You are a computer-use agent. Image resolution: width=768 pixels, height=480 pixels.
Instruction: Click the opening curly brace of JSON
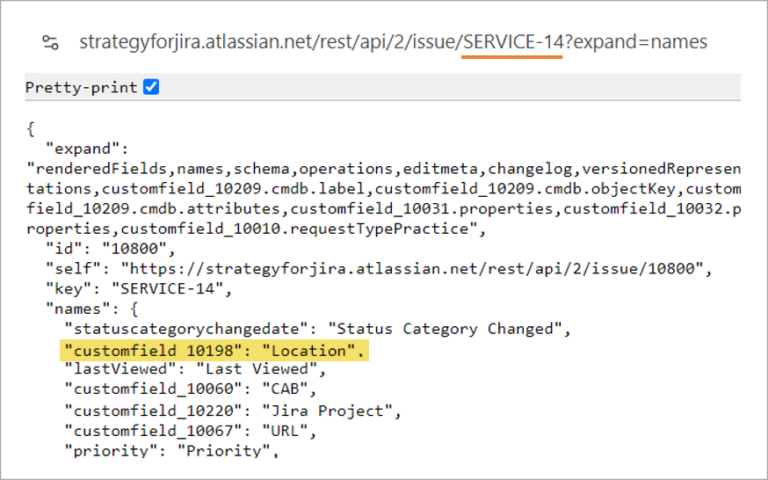tap(30, 129)
